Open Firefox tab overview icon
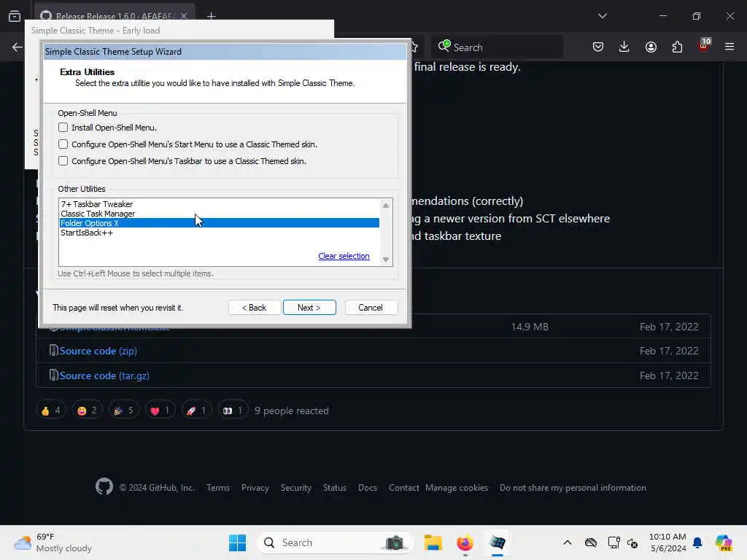Image resolution: width=747 pixels, height=560 pixels. pyautogui.click(x=15, y=16)
